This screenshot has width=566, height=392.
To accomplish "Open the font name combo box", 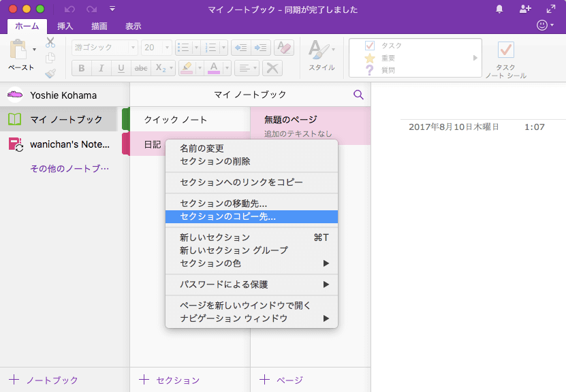I will 105,47.
